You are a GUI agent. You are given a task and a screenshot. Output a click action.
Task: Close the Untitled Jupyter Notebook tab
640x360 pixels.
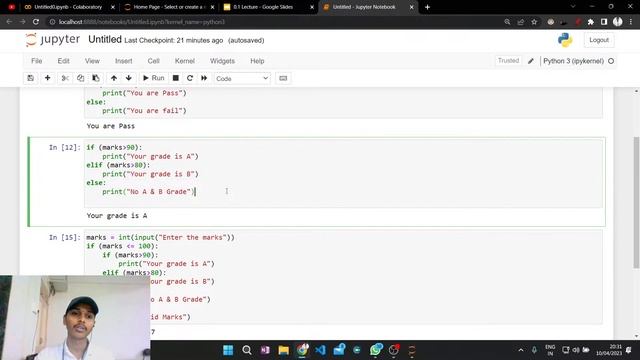411,7
